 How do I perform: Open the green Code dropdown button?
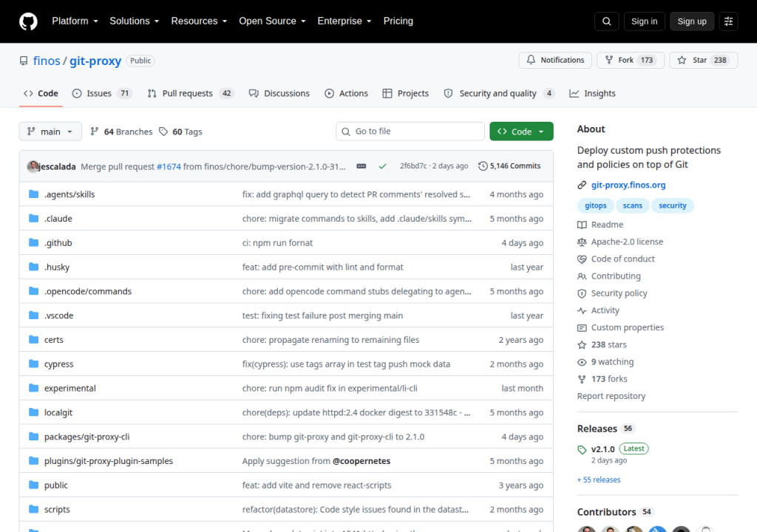521,132
